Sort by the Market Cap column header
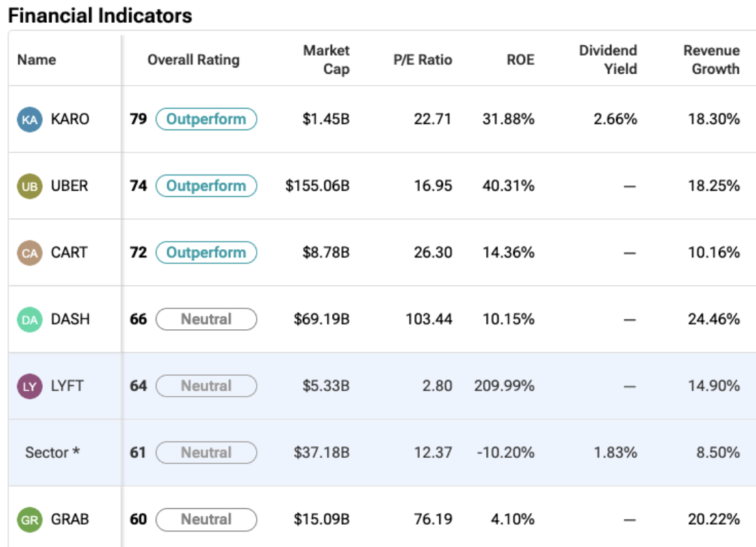The height and width of the screenshot is (547, 756). pos(326,59)
